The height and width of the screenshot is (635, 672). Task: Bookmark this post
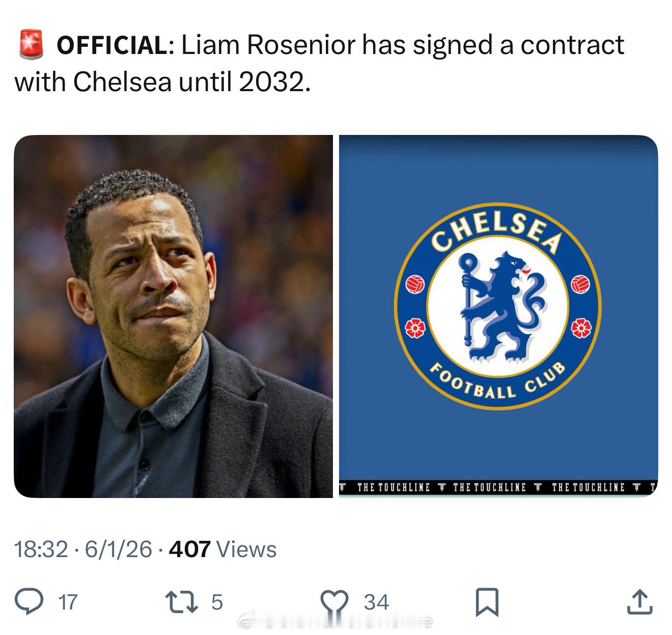tap(486, 602)
